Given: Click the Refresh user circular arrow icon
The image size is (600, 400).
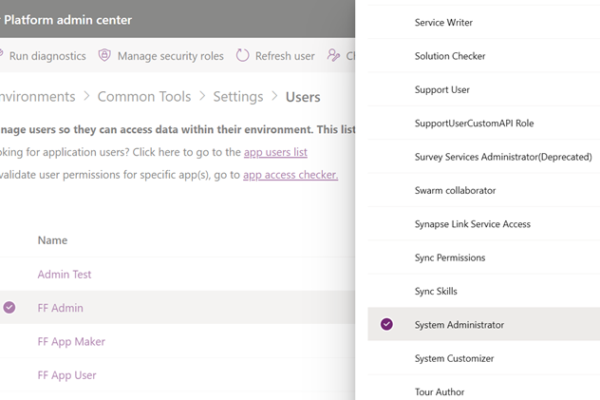Looking at the screenshot, I should pyautogui.click(x=243, y=56).
